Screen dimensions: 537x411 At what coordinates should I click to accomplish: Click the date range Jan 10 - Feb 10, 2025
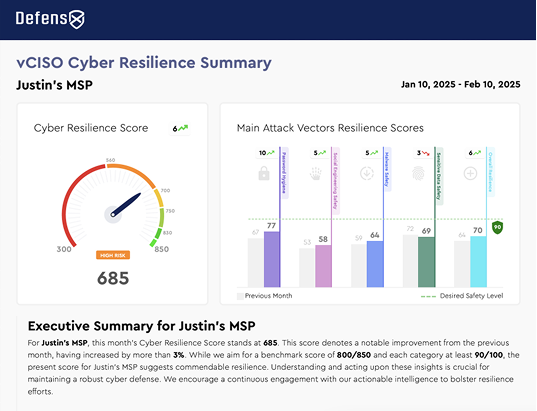tap(461, 85)
